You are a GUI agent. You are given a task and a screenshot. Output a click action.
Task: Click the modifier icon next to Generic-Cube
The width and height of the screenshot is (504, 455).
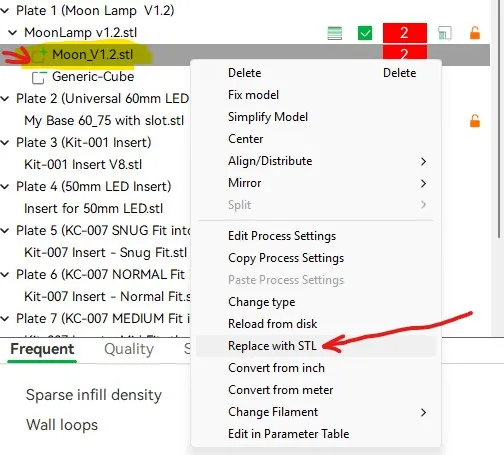pos(39,77)
